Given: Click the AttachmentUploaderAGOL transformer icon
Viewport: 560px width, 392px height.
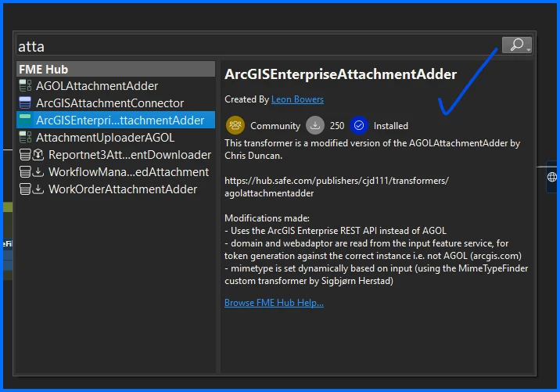Looking at the screenshot, I should [x=25, y=137].
